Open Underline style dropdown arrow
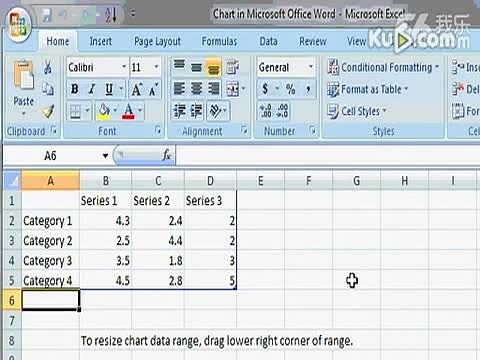Image resolution: width=480 pixels, height=360 pixels. coord(121,89)
